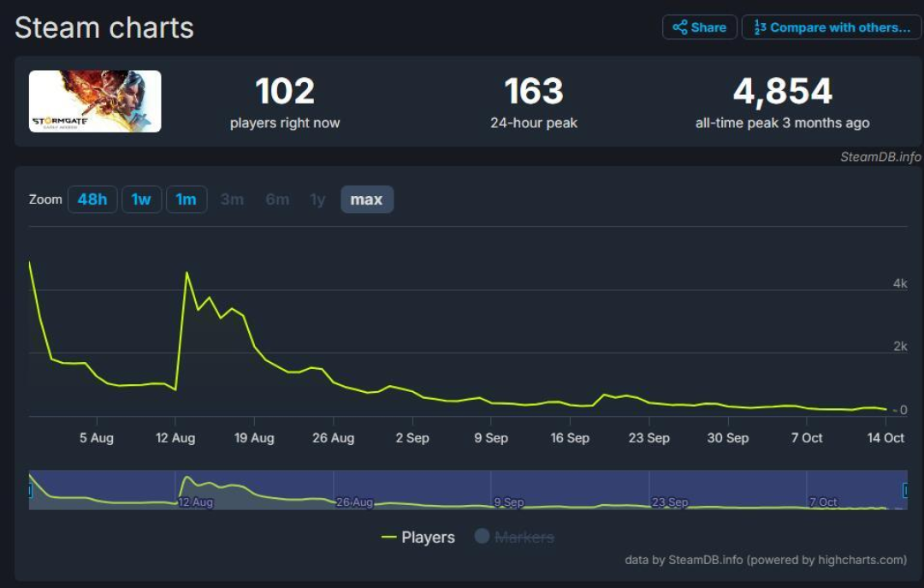Click the data by SteamDB.info attribution
This screenshot has height=588, width=924.
pos(766,560)
